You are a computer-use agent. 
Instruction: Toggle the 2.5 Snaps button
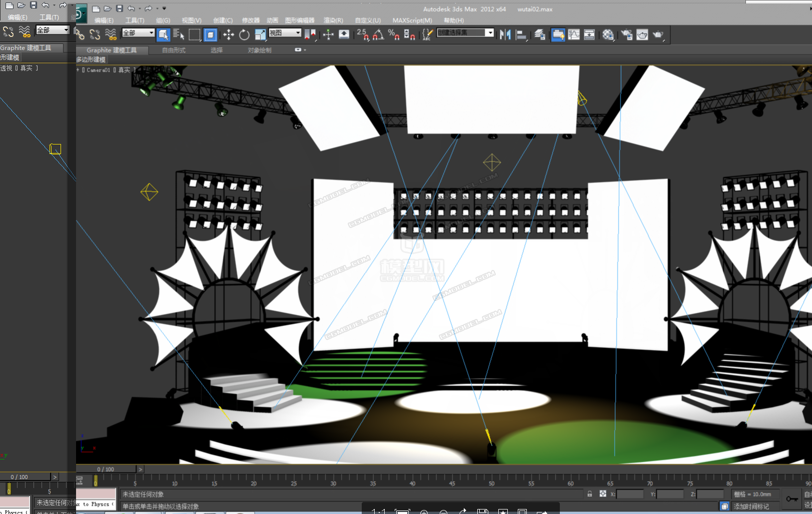pyautogui.click(x=363, y=34)
